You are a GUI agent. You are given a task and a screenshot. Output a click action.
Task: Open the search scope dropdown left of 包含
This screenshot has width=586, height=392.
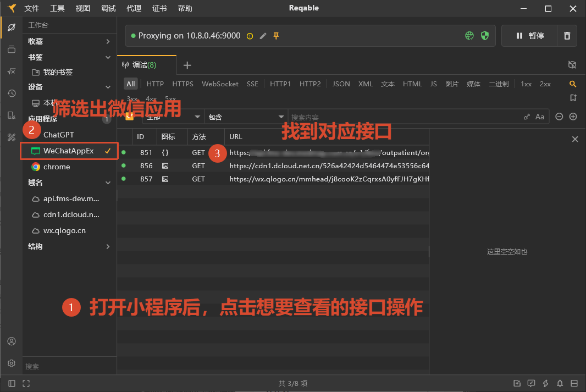(x=173, y=117)
